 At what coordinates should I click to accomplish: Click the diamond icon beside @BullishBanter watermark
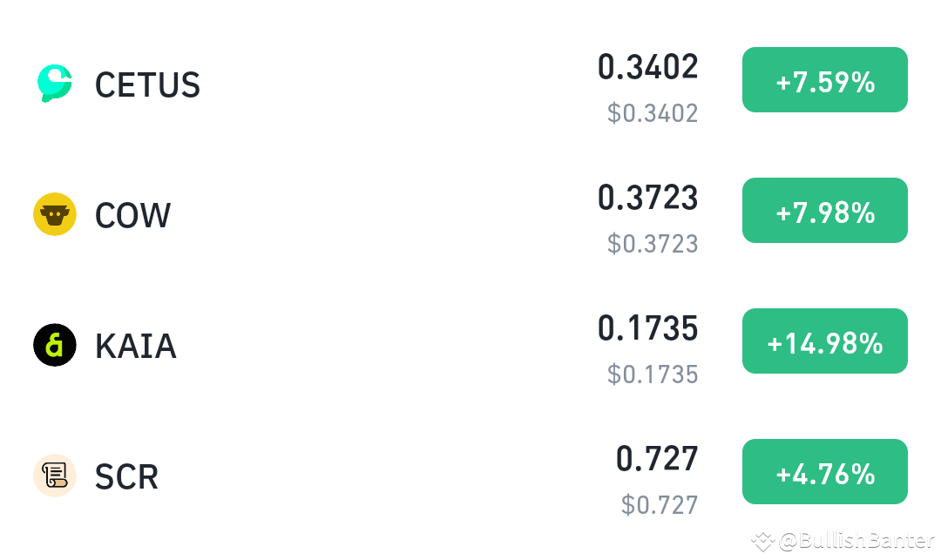pos(762,542)
